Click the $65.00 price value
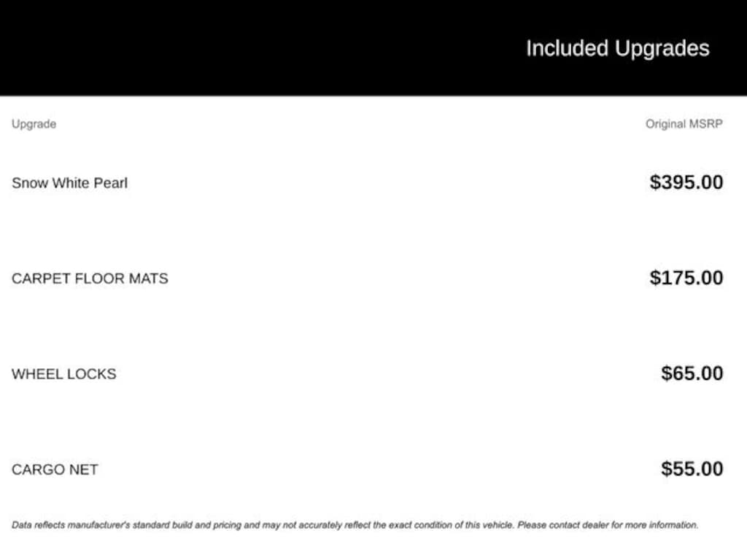Screen dimensions: 747x560 click(692, 373)
